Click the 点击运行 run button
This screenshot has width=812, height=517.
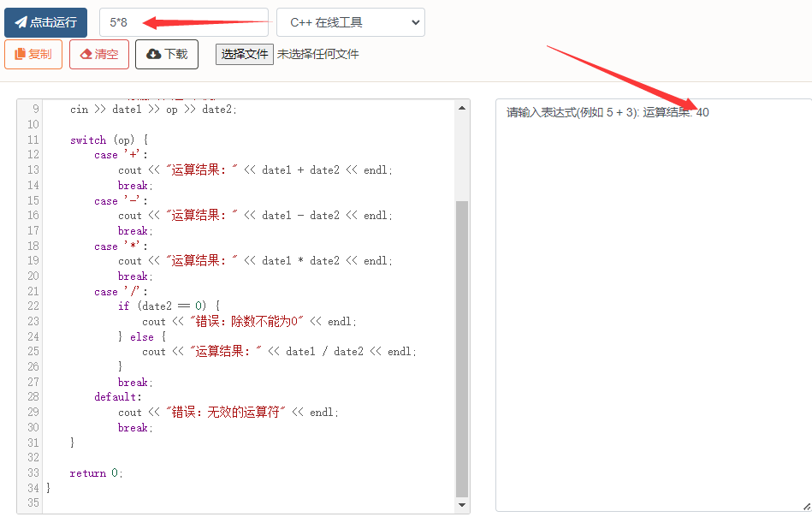coord(45,22)
